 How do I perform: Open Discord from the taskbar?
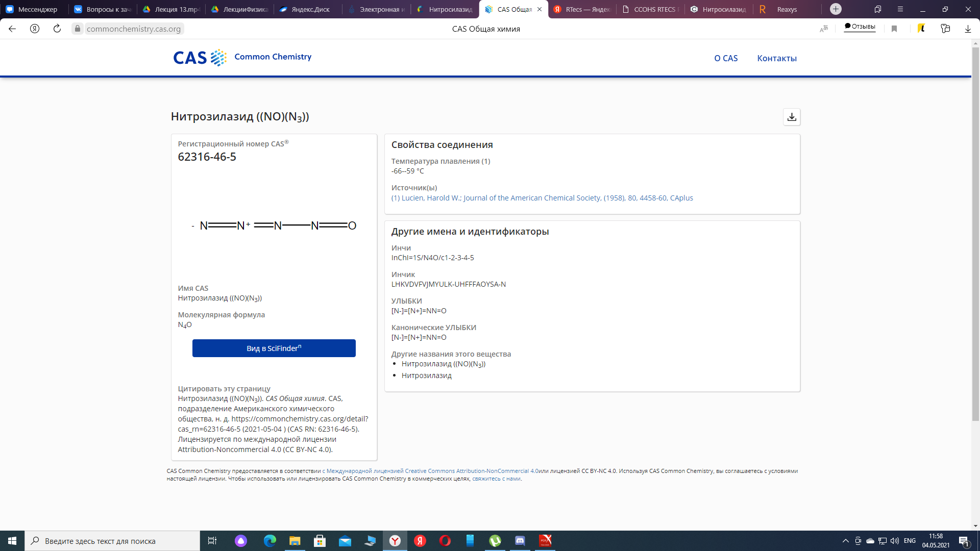[x=520, y=540]
